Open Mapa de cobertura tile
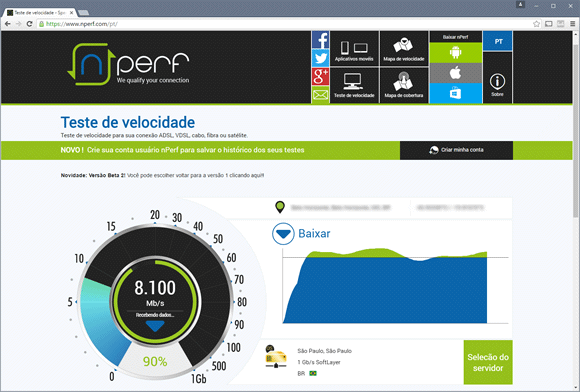The width and height of the screenshot is (580, 392). click(x=404, y=85)
